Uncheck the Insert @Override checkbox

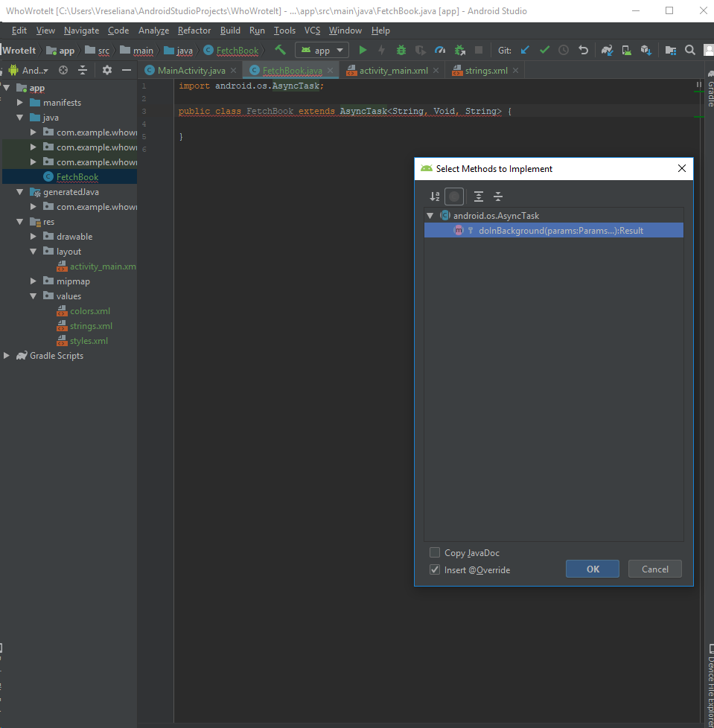[435, 569]
